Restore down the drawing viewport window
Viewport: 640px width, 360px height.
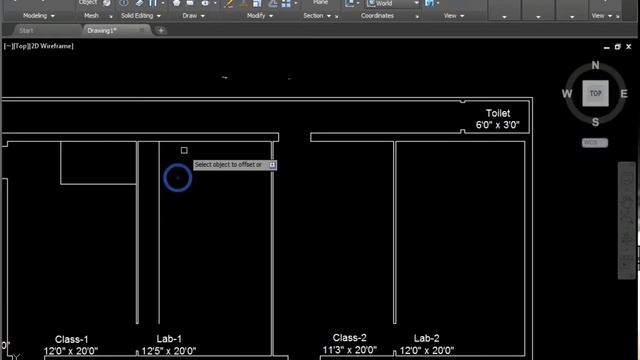point(618,47)
